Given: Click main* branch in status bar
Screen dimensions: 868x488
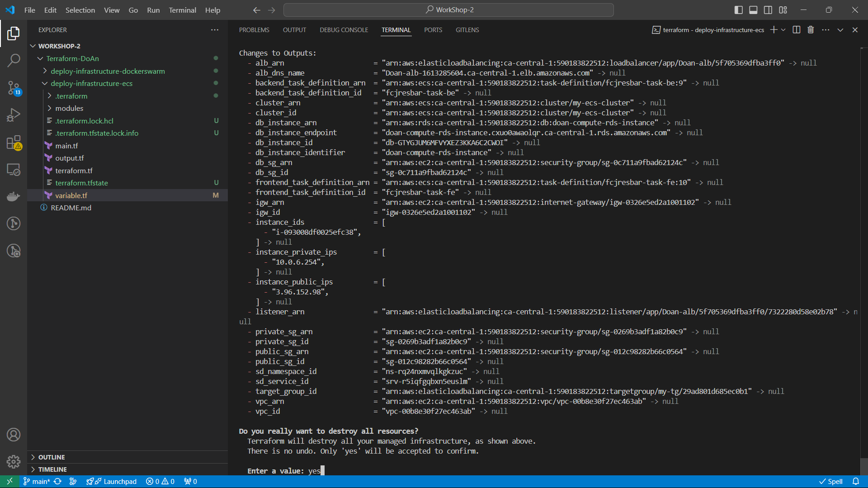Looking at the screenshot, I should [37, 482].
